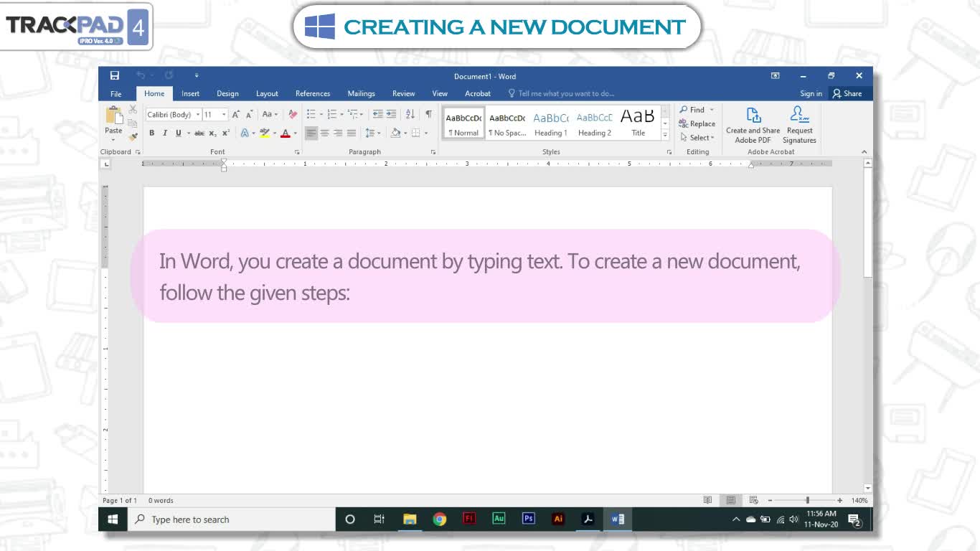The height and width of the screenshot is (551, 980).
Task: Switch to the Design tab
Action: 227,94
